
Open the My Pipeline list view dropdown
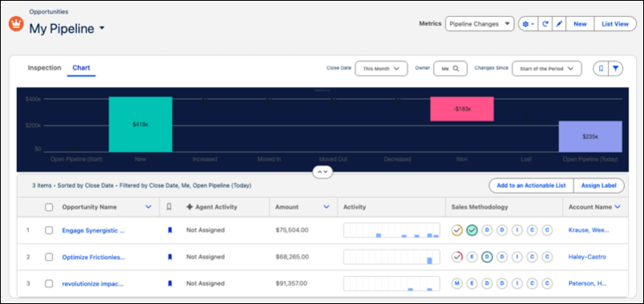coord(102,28)
